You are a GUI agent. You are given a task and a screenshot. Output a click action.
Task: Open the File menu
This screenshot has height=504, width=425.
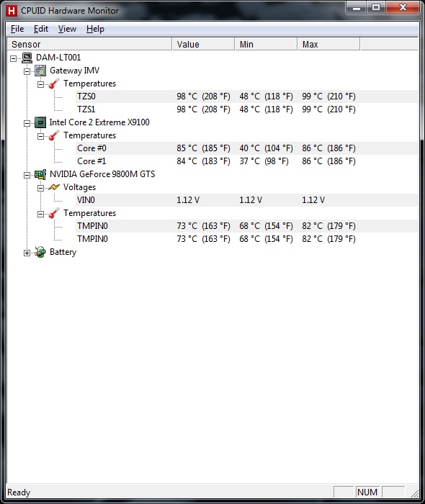tap(17, 29)
